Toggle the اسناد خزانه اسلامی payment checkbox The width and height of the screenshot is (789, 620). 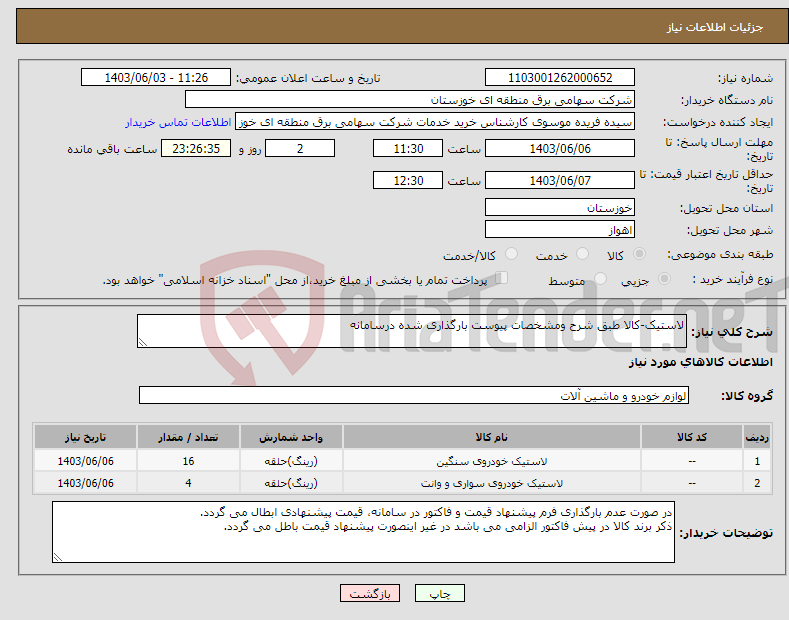502,278
